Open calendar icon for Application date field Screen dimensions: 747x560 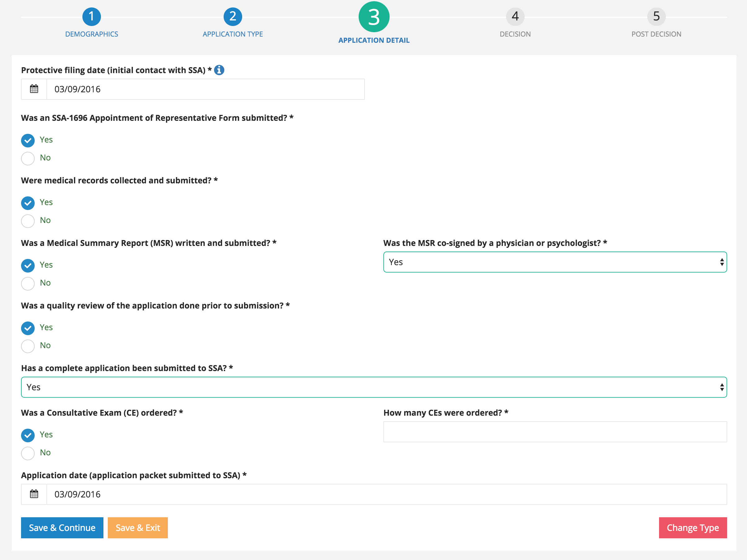point(34,494)
